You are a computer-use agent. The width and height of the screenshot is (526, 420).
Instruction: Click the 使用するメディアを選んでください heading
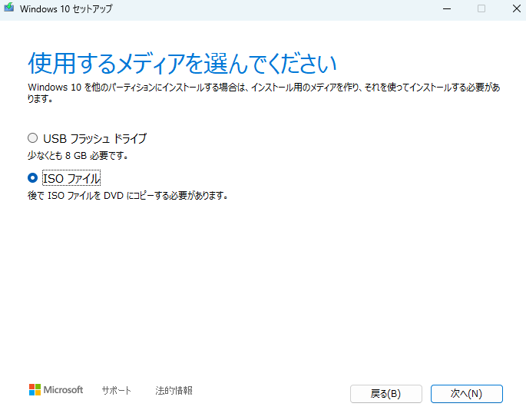(x=182, y=64)
